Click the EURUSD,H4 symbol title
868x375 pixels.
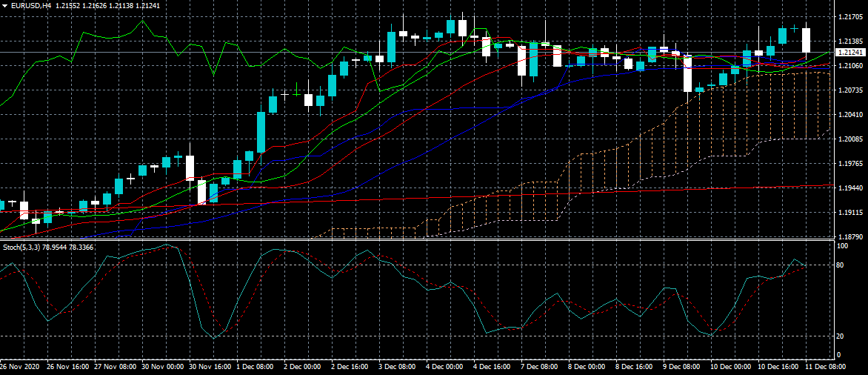pos(31,5)
